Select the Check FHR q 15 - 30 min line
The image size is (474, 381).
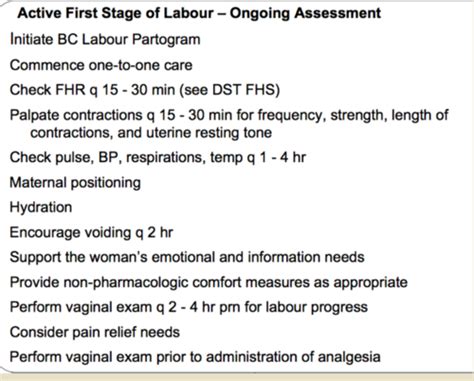(x=145, y=90)
